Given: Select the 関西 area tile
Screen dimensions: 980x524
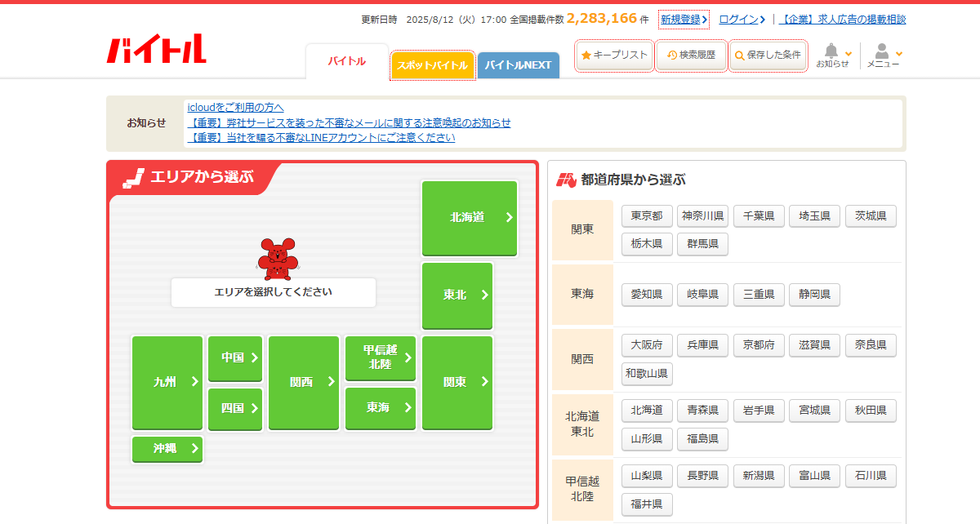Looking at the screenshot, I should [304, 382].
